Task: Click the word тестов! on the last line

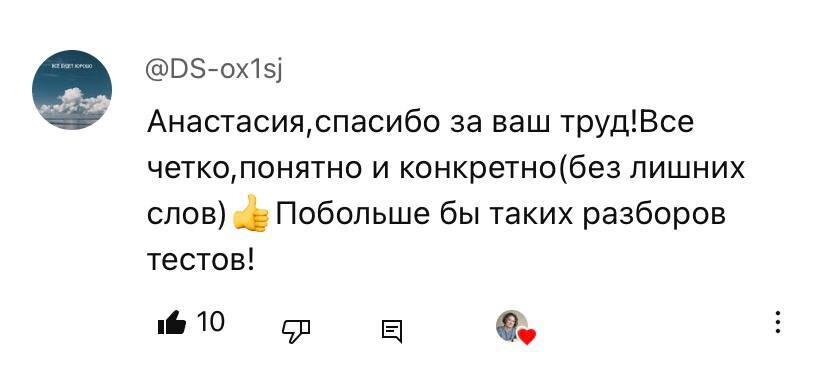Action: tap(200, 259)
